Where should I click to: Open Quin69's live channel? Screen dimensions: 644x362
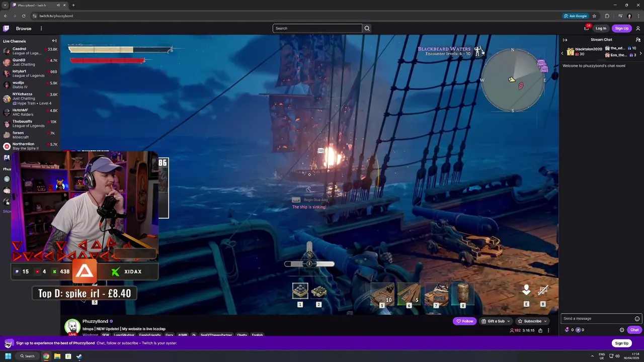(30, 62)
